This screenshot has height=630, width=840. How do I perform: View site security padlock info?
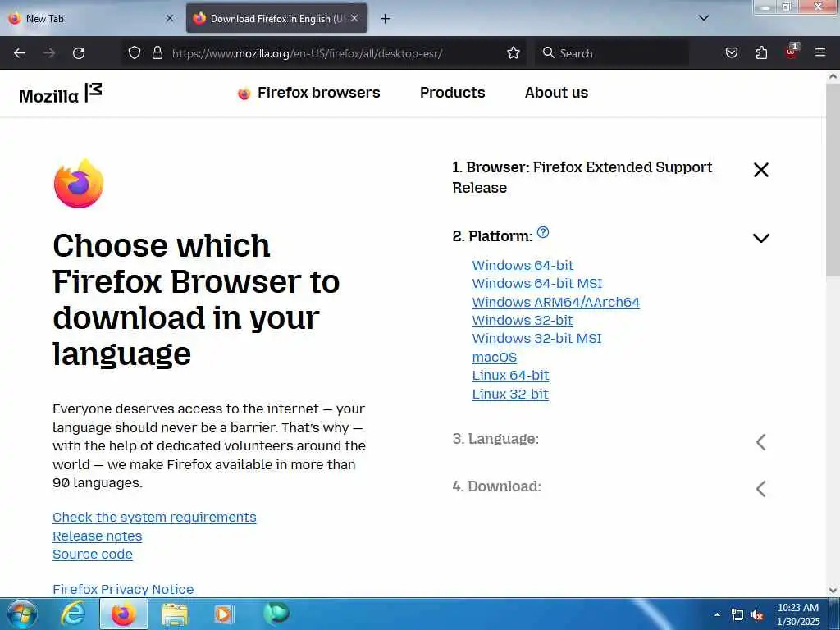click(x=157, y=52)
